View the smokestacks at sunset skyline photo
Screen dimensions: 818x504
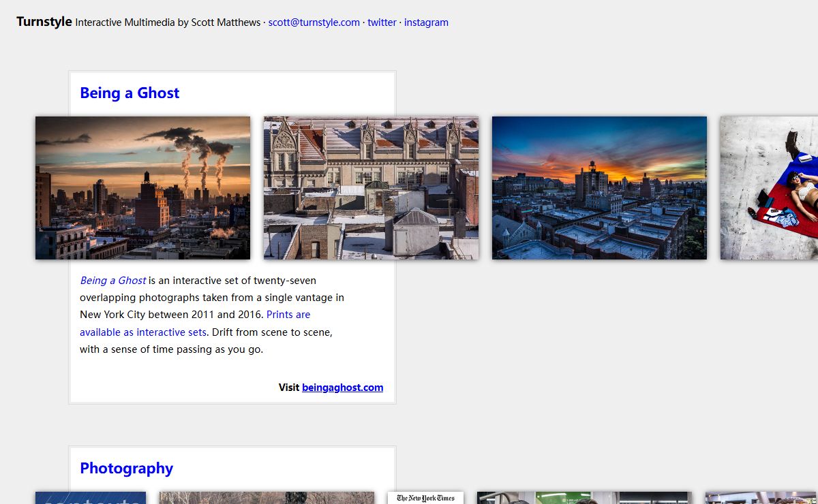(x=142, y=188)
